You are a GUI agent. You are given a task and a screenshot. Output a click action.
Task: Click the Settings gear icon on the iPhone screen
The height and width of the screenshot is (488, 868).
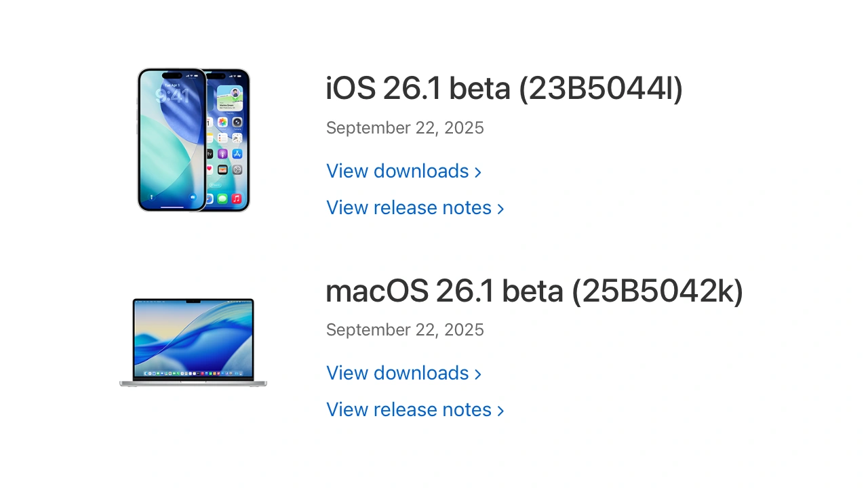point(236,169)
